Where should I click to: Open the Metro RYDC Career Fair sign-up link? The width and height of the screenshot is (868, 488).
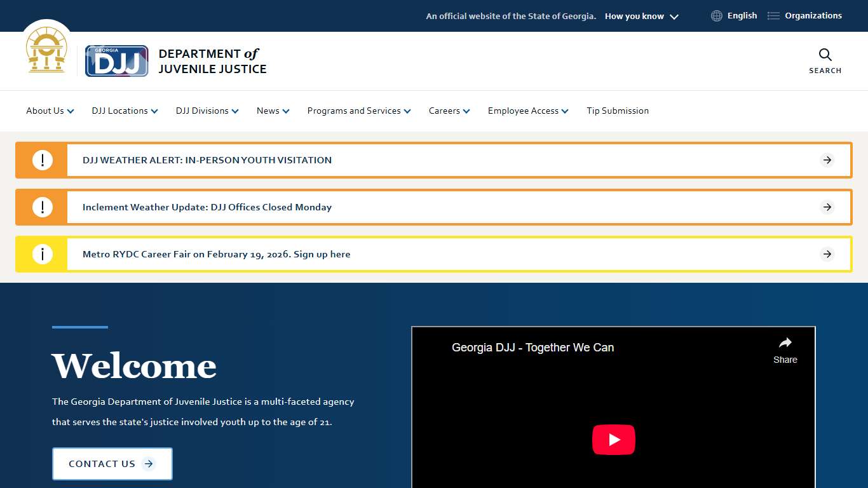[216, 254]
